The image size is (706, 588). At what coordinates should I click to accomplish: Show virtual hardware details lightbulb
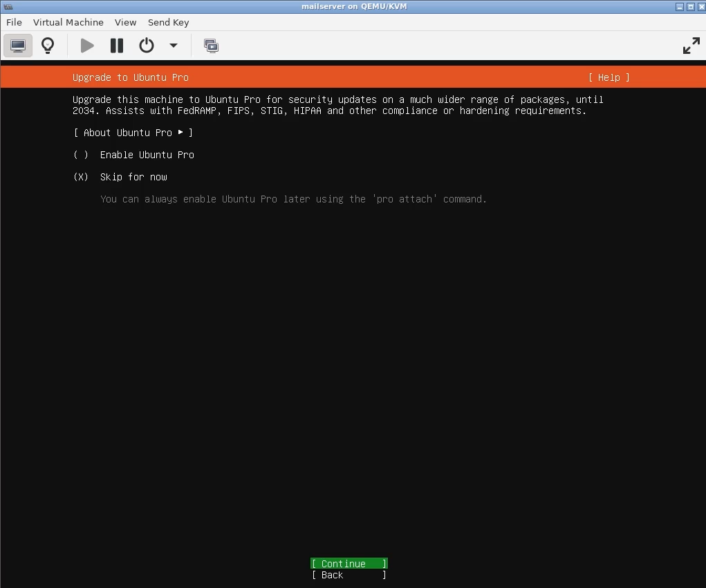point(48,46)
